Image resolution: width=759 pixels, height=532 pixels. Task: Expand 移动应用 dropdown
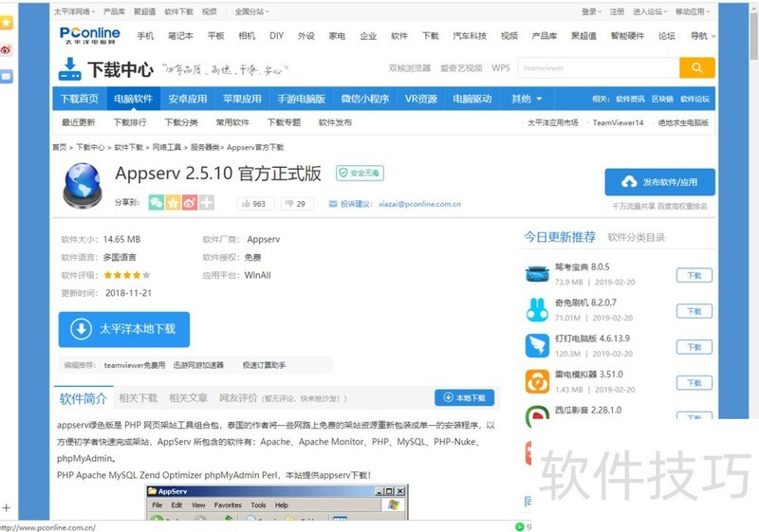point(693,11)
